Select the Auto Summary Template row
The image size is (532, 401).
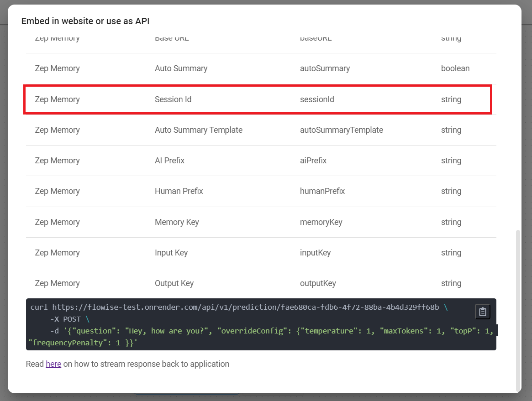click(x=198, y=130)
